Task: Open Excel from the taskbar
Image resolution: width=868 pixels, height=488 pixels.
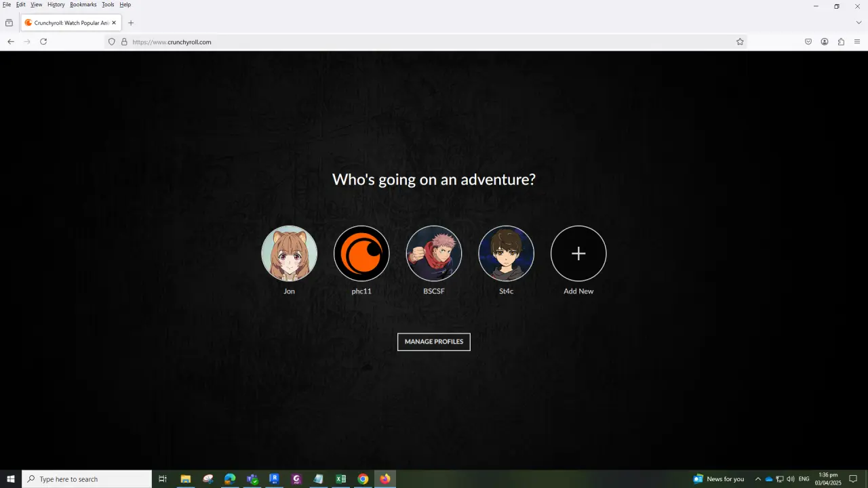Action: (x=340, y=479)
